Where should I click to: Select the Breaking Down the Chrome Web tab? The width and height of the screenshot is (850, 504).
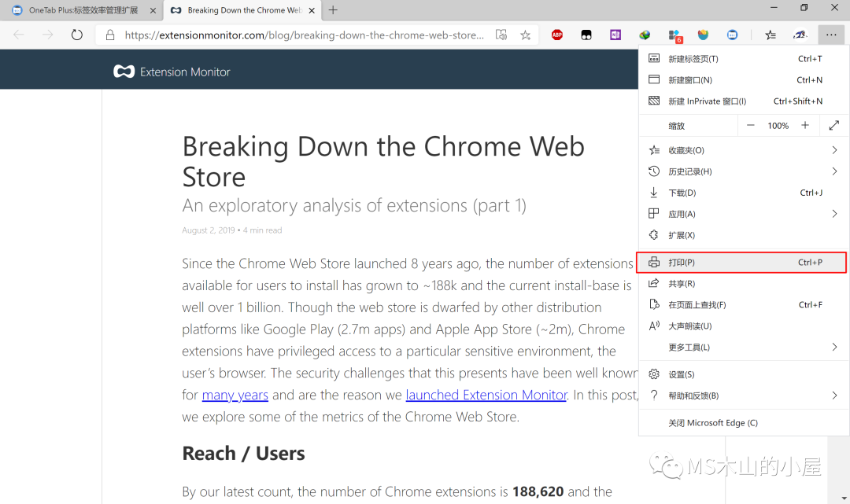pyautogui.click(x=242, y=10)
